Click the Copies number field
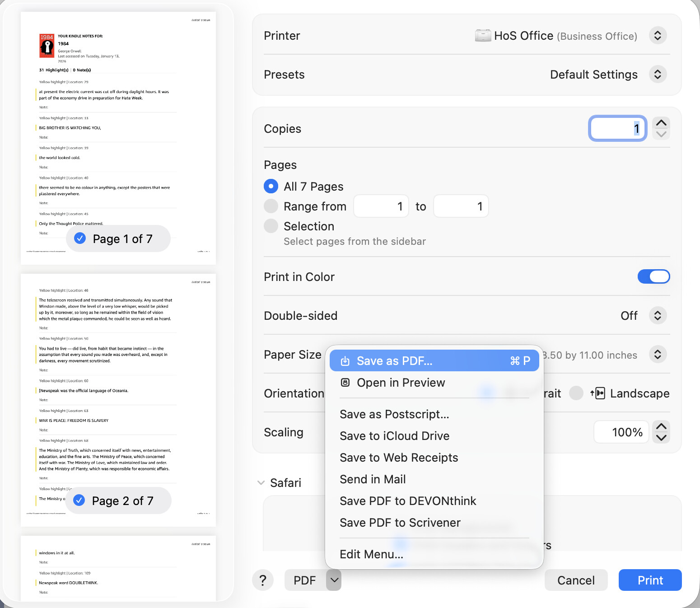This screenshot has width=700, height=608. pyautogui.click(x=617, y=129)
